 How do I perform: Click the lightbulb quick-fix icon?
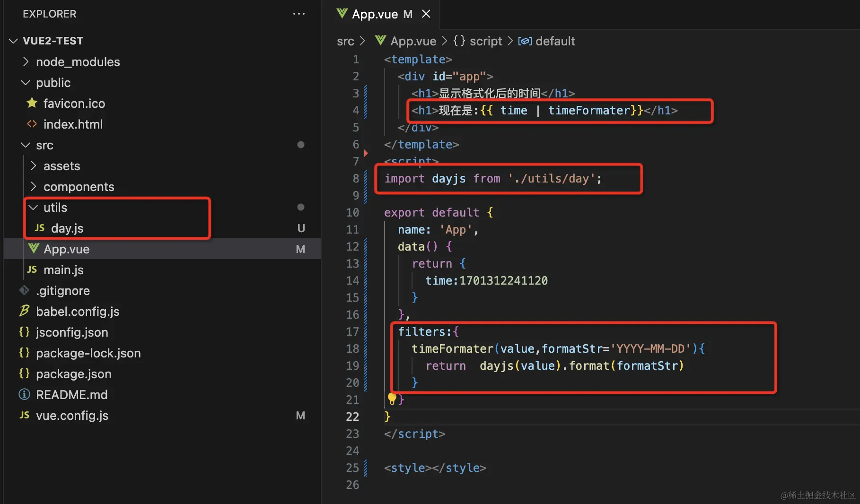click(x=392, y=399)
